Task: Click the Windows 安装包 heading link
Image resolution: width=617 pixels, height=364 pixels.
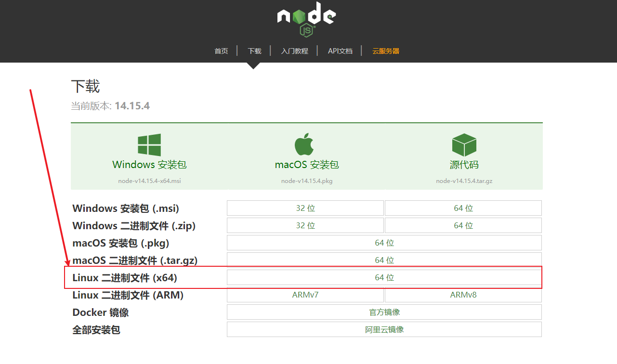Action: tap(149, 165)
